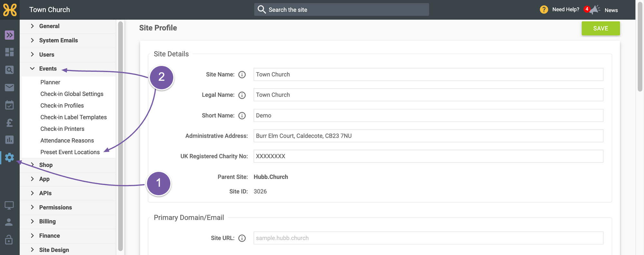Viewport: 644px width, 255px height.
Task: Collapse the Events settings section
Action: pyautogui.click(x=68, y=68)
